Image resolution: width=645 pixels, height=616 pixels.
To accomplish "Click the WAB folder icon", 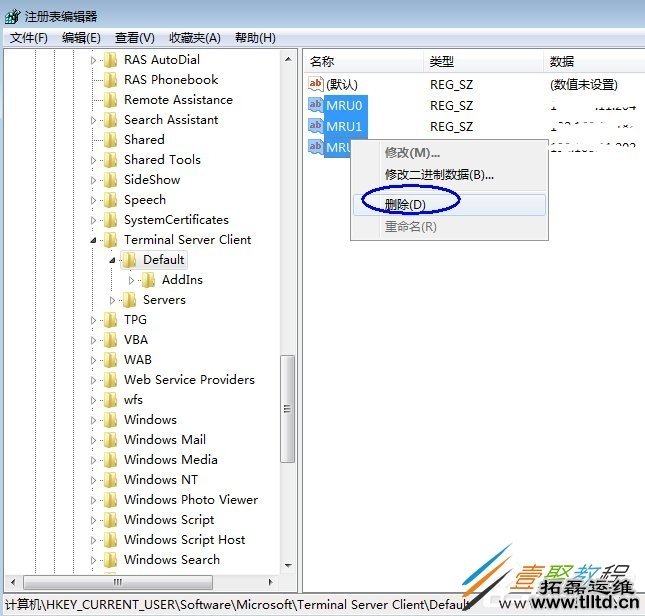I will (x=110, y=360).
